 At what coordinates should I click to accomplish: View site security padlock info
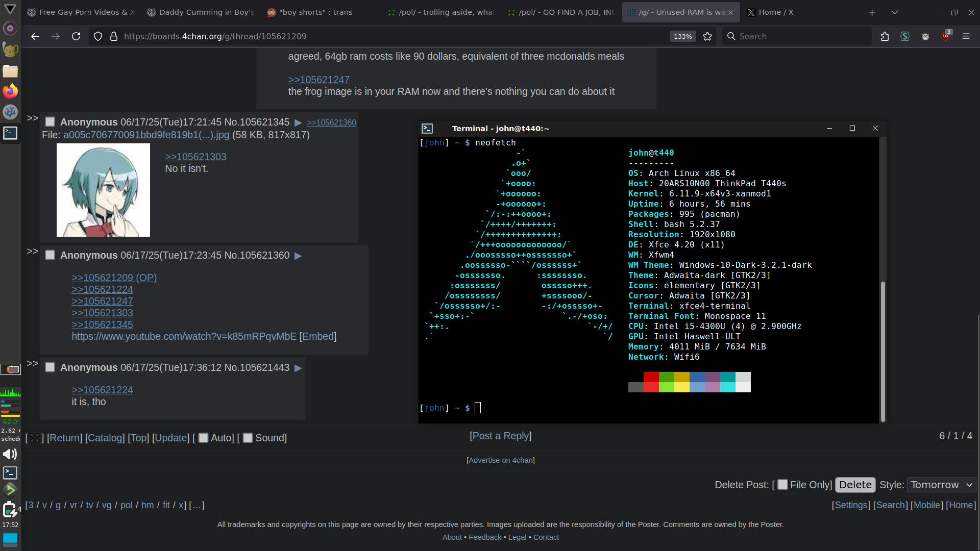[114, 36]
